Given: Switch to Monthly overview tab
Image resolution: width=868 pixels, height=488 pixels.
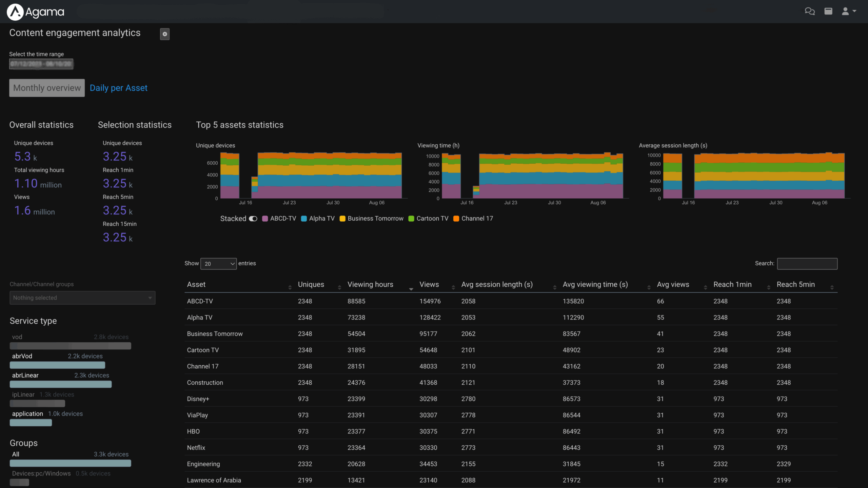Looking at the screenshot, I should 47,88.
